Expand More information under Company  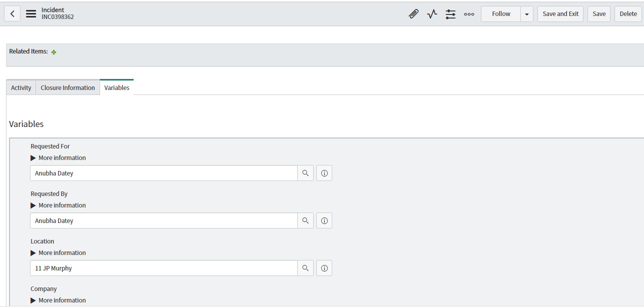(58, 300)
